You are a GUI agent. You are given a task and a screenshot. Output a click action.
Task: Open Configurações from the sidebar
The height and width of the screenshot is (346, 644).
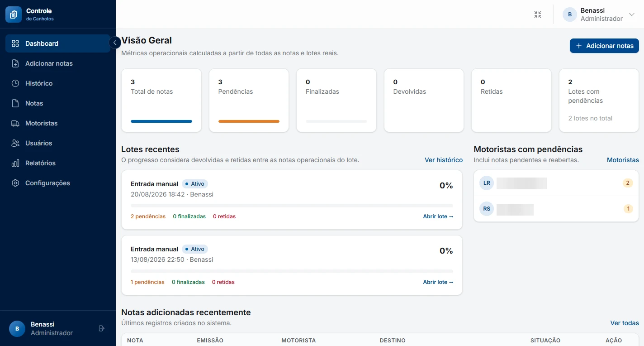58,183
